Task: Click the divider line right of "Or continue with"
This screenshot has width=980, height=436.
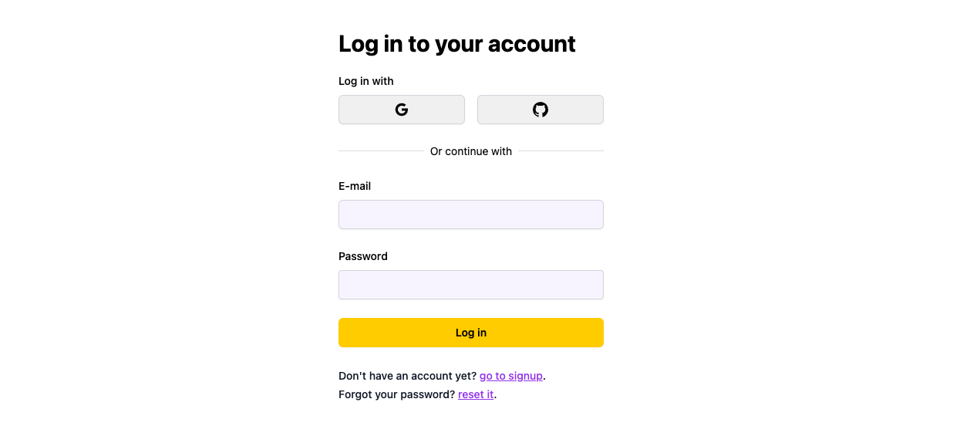Action: [x=561, y=151]
